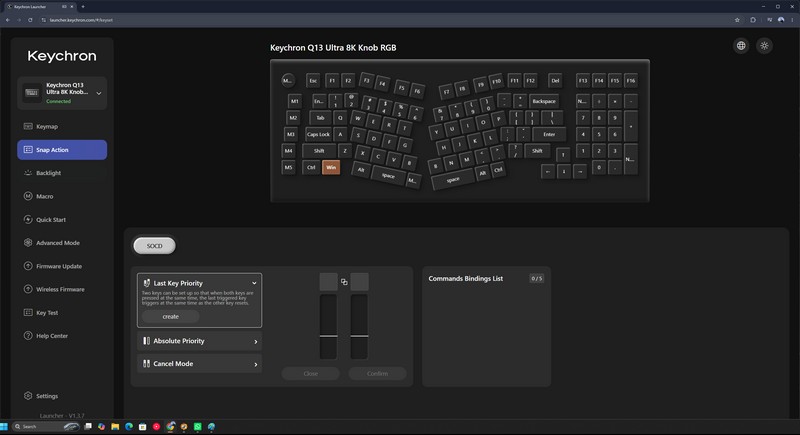Click the Keychron Q13 Ultra 8K Knob RGB title
This screenshot has width=800, height=435.
(x=333, y=47)
